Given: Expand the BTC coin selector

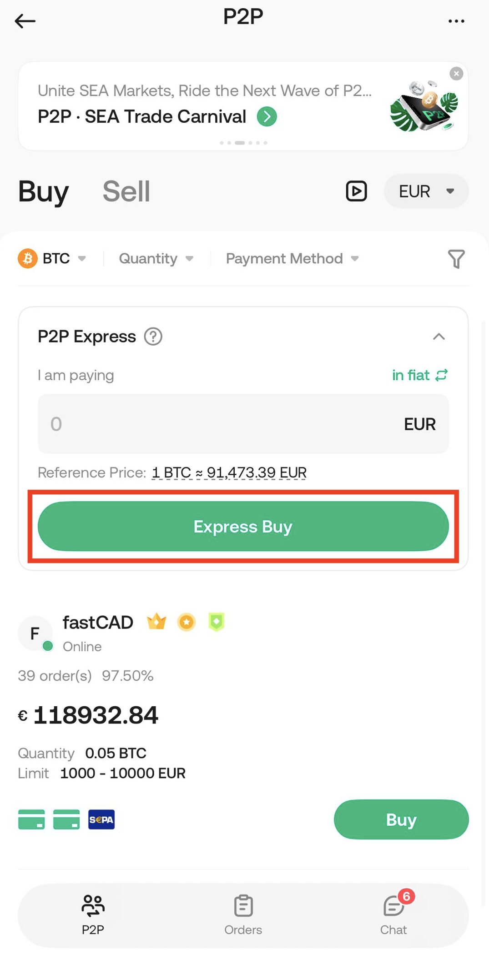Looking at the screenshot, I should [52, 259].
